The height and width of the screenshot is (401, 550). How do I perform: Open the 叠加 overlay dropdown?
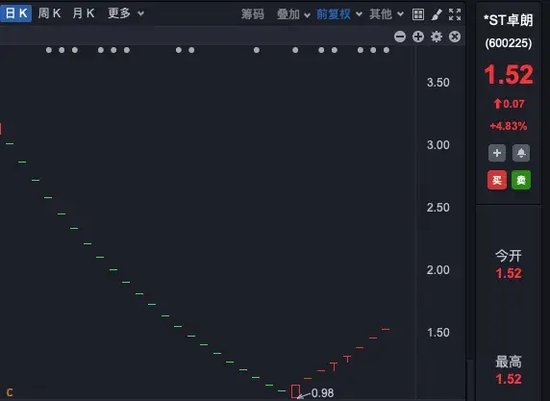click(x=293, y=14)
